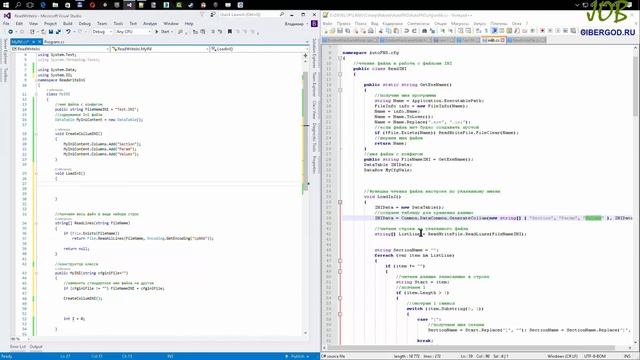This screenshot has width=640, height=360.
Task: Open the Project menu in Visual Studio
Action: click(50, 24)
